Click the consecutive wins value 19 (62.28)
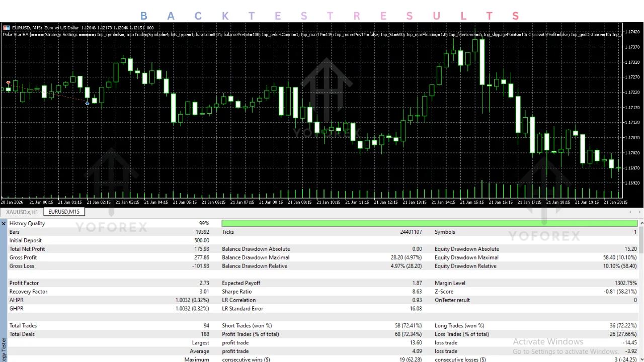This screenshot has width=644, height=362. pos(410,360)
